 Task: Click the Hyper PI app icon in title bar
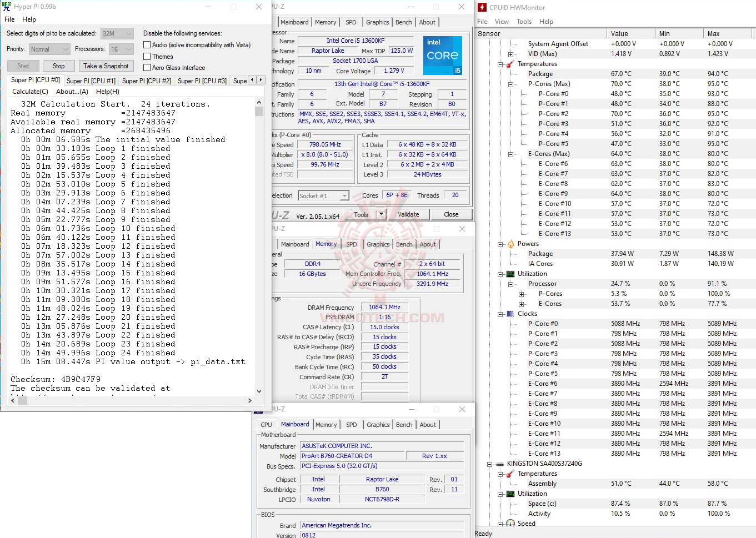coord(7,7)
